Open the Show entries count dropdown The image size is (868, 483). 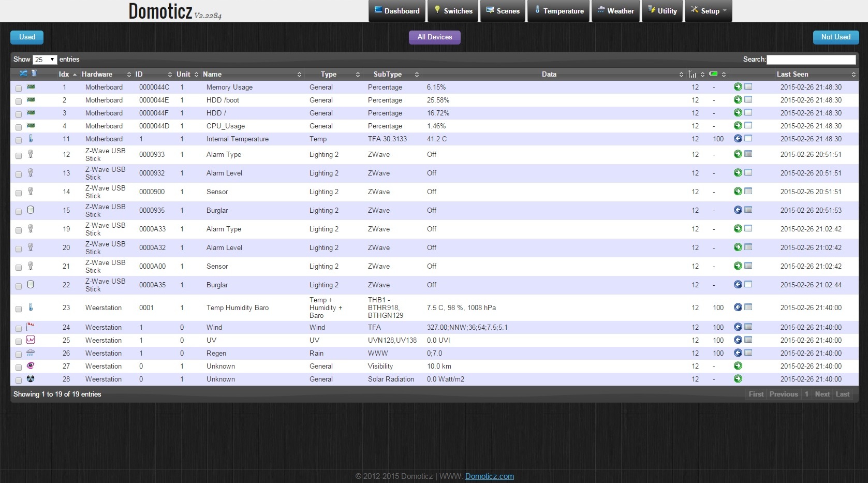tap(45, 60)
